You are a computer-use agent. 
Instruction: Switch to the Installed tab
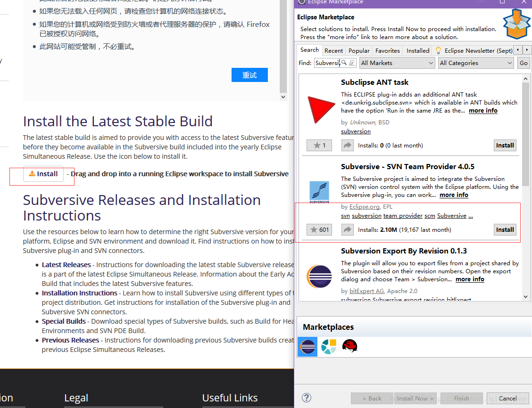418,50
